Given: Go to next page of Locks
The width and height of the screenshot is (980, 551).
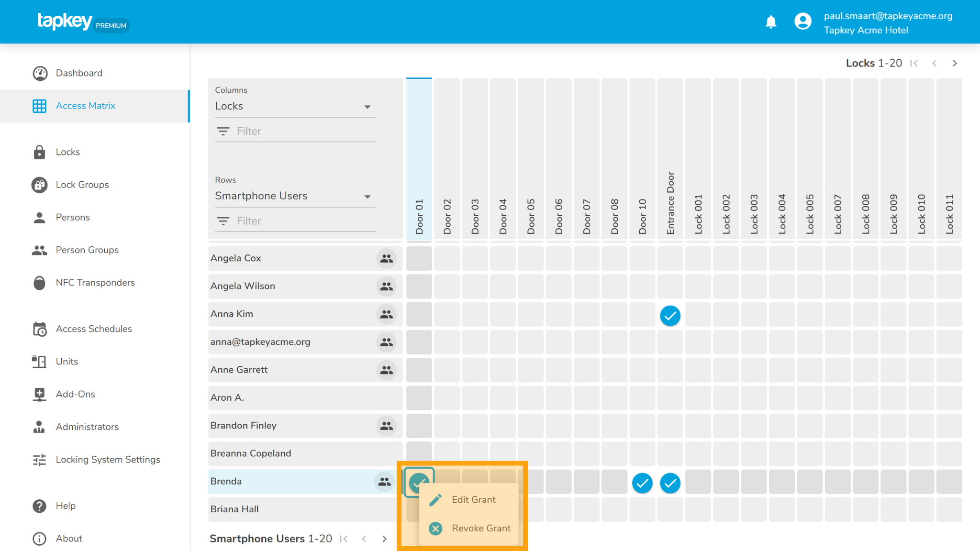Looking at the screenshot, I should pyautogui.click(x=955, y=63).
